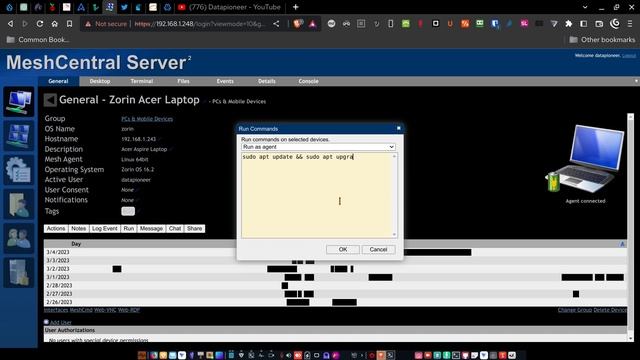Close the Run Commands dialog
The image size is (640, 360).
(x=399, y=128)
